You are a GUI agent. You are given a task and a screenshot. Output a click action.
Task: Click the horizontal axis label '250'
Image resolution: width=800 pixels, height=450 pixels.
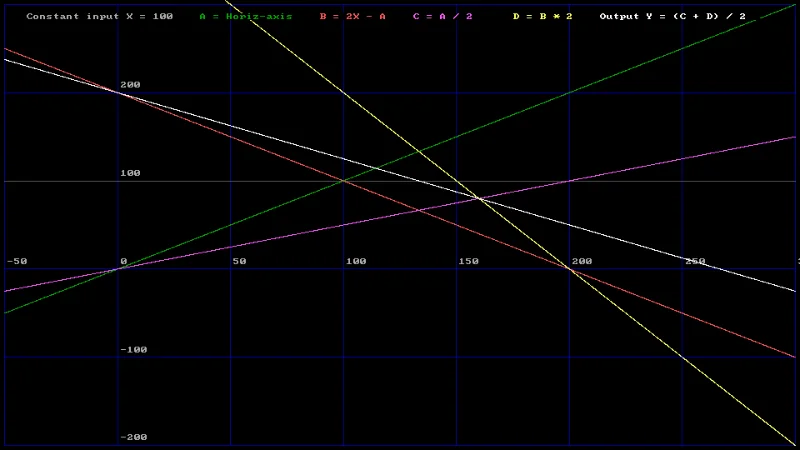point(695,261)
